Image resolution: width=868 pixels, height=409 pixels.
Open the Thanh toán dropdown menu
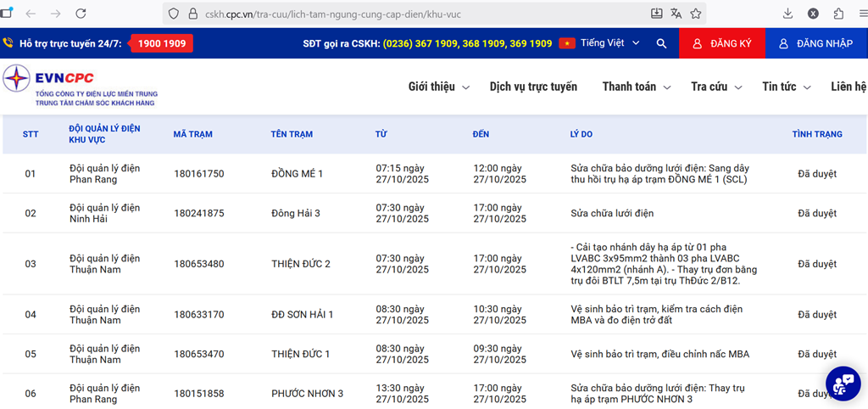point(636,87)
